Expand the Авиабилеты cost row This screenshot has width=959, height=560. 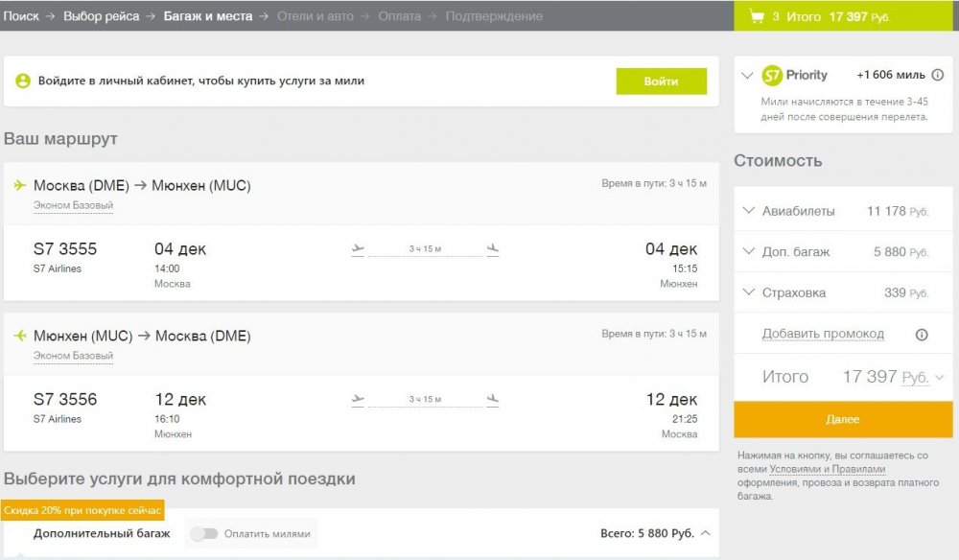coord(748,210)
